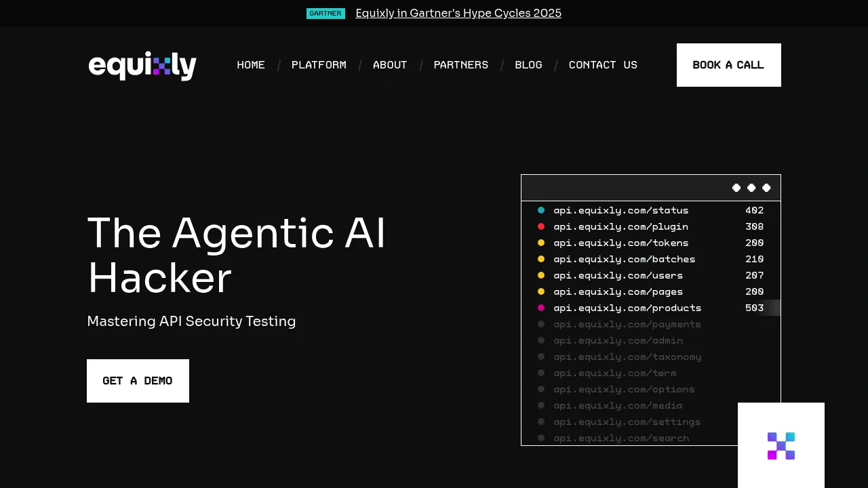The image size is (868, 488).
Task: Click dimmed api.equixly.com/term row
Action: coord(615,373)
